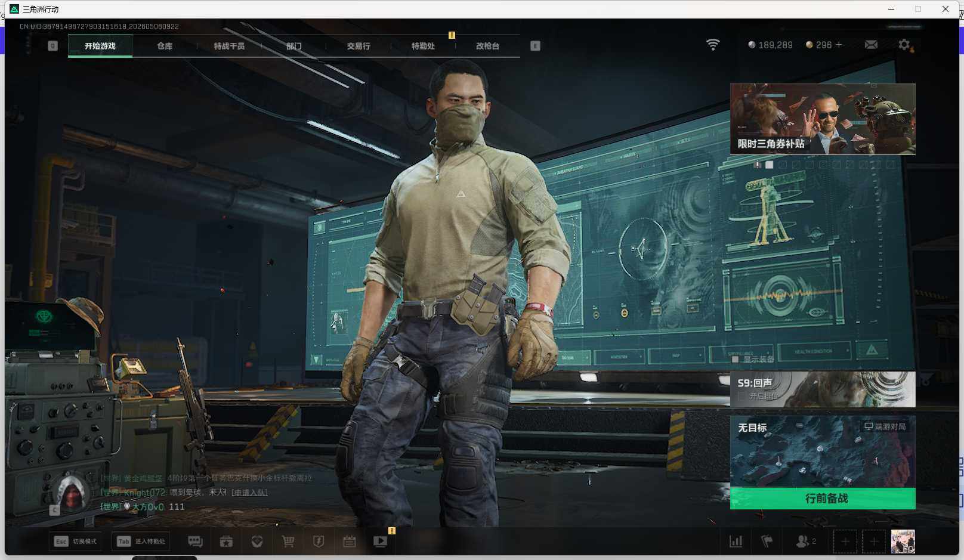Click the CN UID text at top
The image size is (964, 560).
tap(99, 26)
